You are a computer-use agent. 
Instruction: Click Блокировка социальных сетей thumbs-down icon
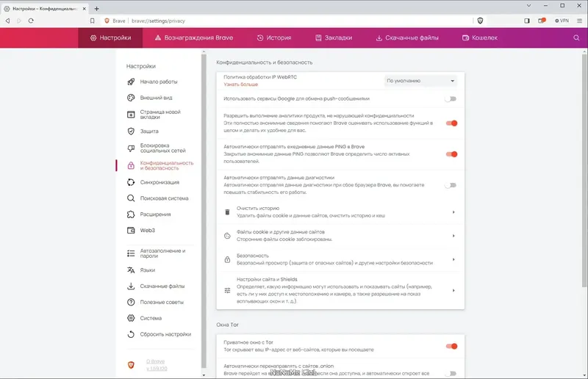coord(131,148)
